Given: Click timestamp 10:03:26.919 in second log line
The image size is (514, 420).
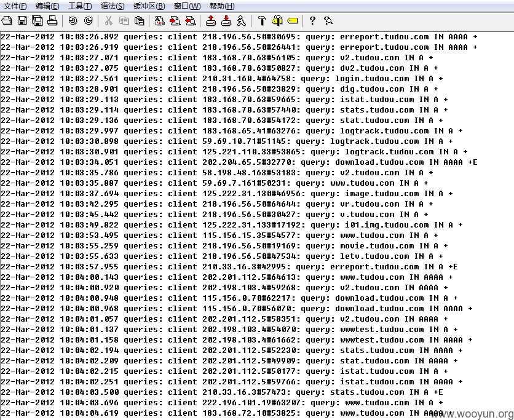Looking at the screenshot, I should [89, 47].
